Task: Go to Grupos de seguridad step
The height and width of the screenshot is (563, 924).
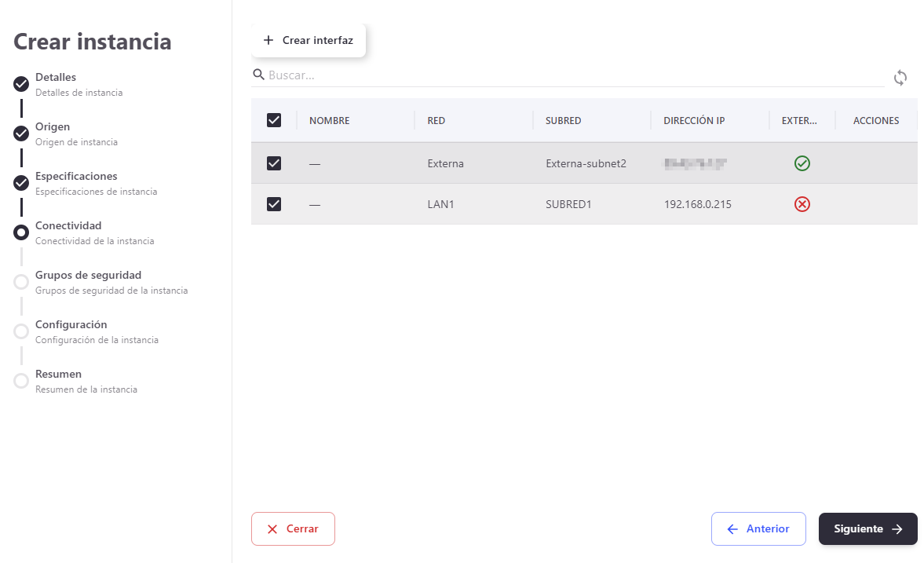Action: 88,276
